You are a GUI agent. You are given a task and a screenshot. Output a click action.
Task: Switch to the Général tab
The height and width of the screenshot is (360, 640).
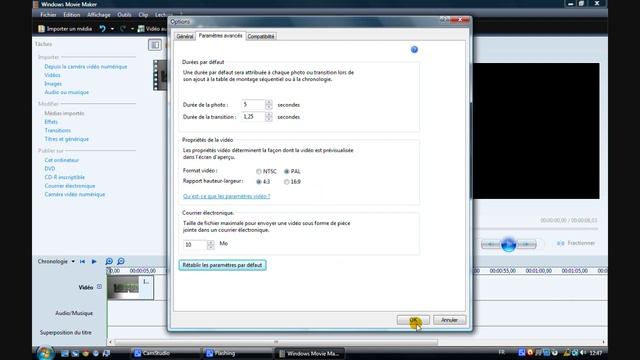tap(184, 36)
